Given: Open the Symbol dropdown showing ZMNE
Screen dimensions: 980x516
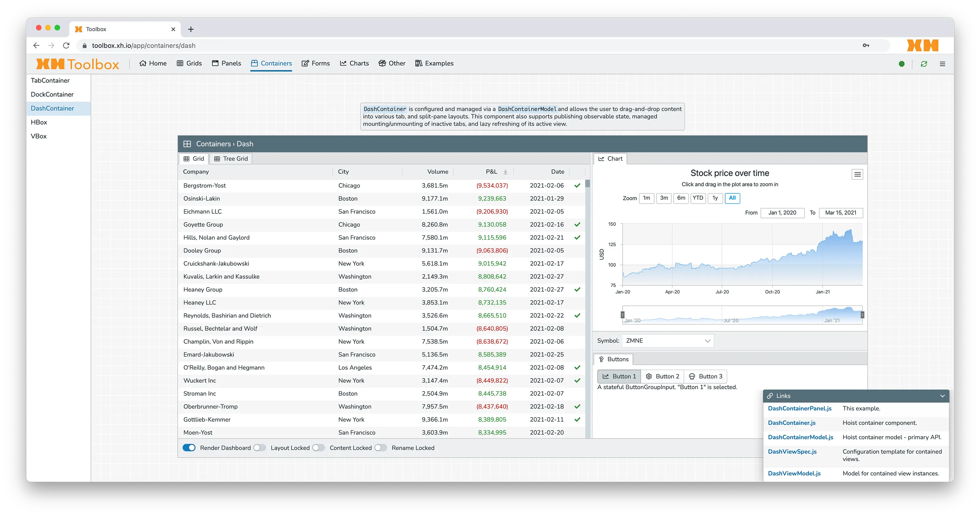Looking at the screenshot, I should 667,341.
